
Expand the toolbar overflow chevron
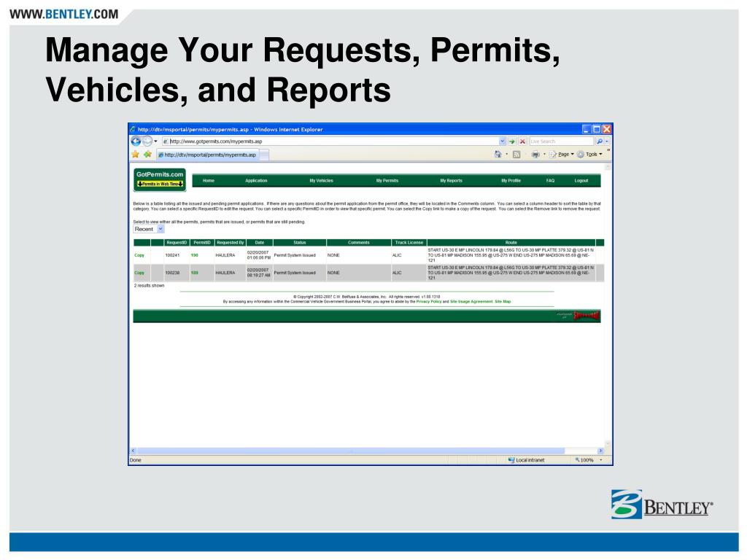click(608, 150)
